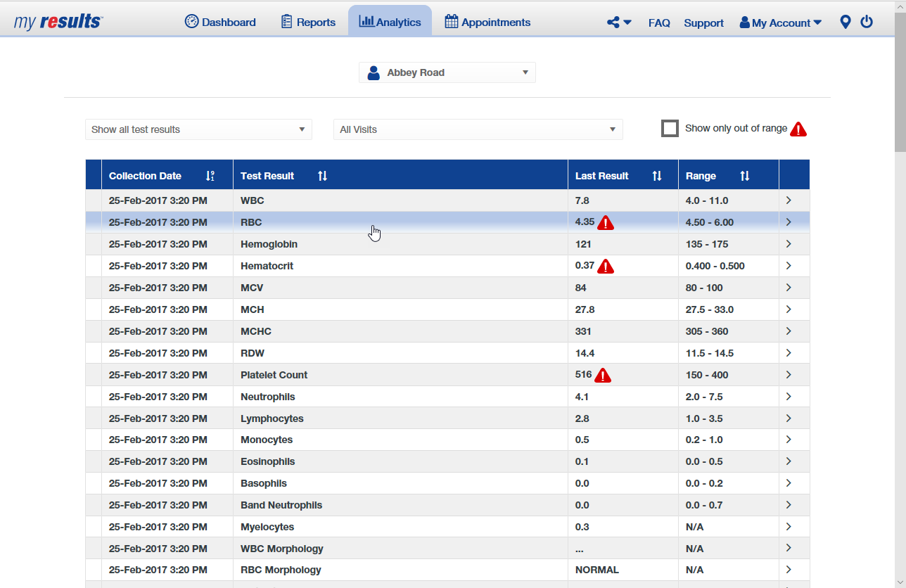Open the FAQ link
Screen dimensions: 906x588
pos(659,23)
